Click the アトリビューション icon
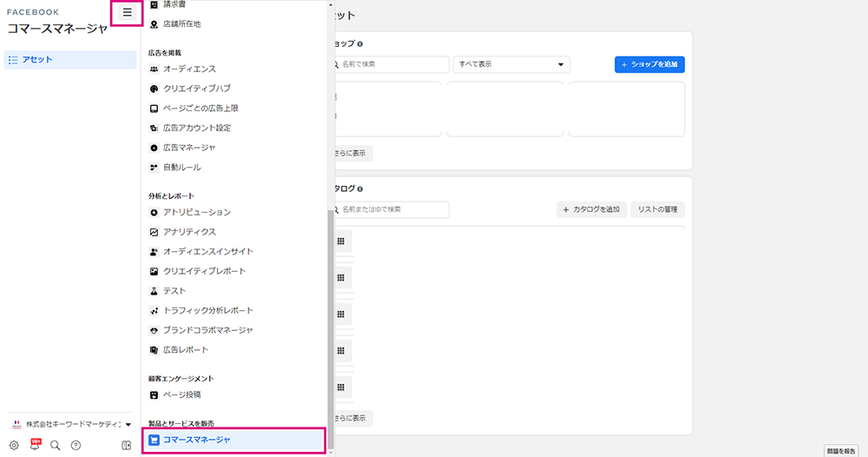This screenshot has height=457, width=868. pyautogui.click(x=154, y=212)
